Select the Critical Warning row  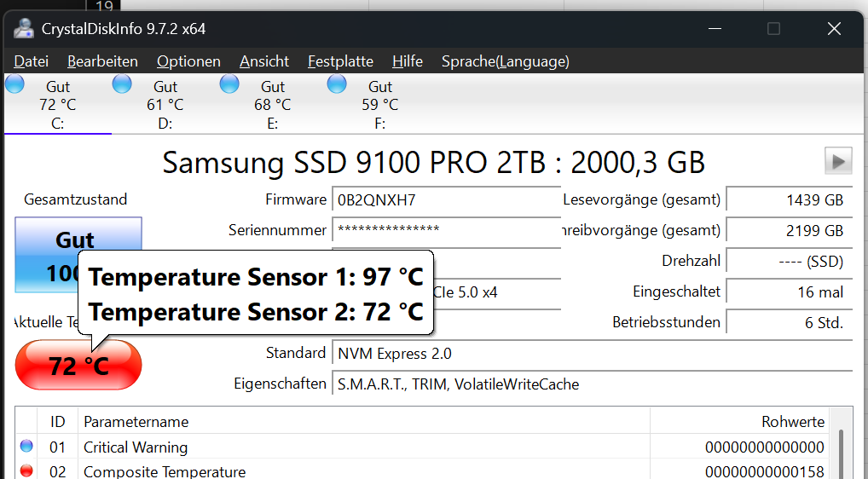(423, 447)
